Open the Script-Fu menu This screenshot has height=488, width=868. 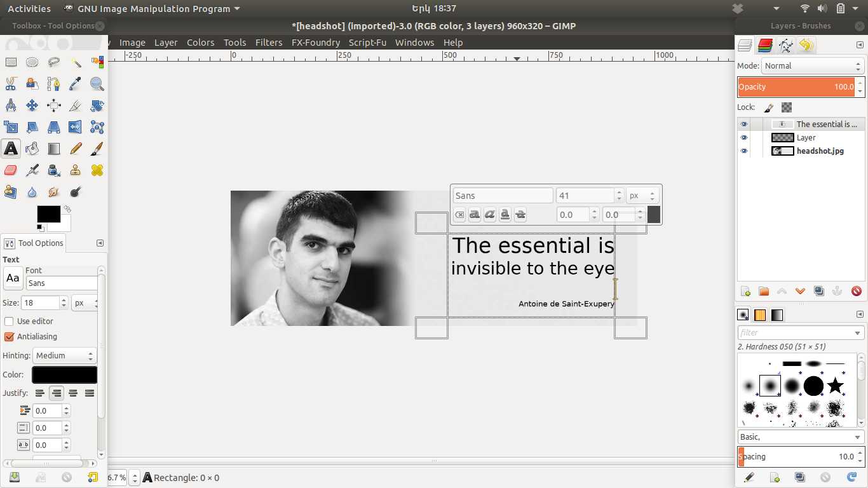tap(367, 43)
